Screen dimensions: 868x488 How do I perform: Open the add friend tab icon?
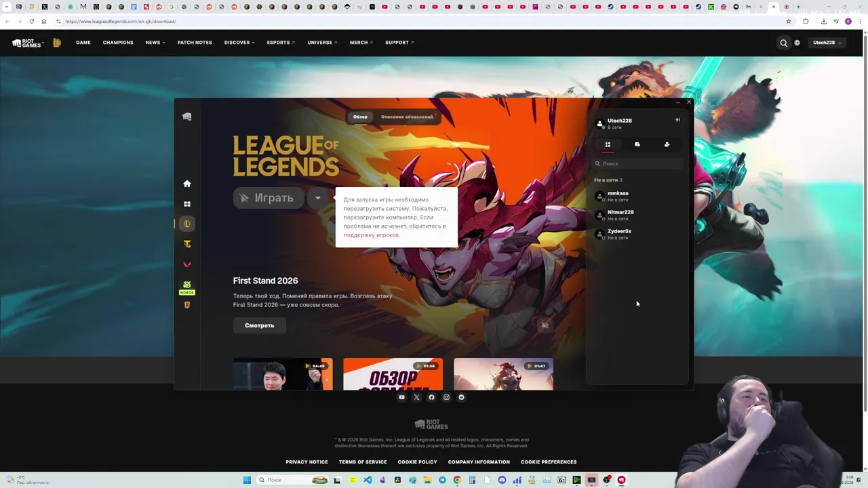(x=667, y=144)
